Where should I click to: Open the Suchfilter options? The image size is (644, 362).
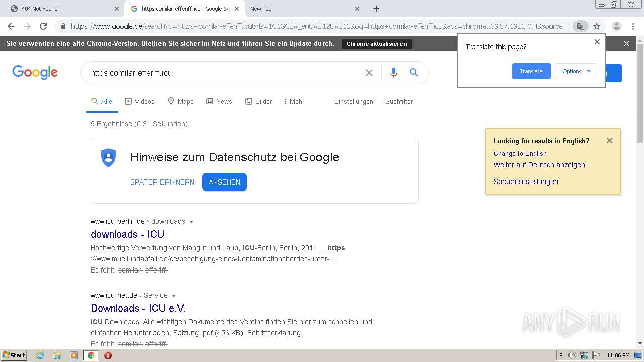(x=399, y=101)
